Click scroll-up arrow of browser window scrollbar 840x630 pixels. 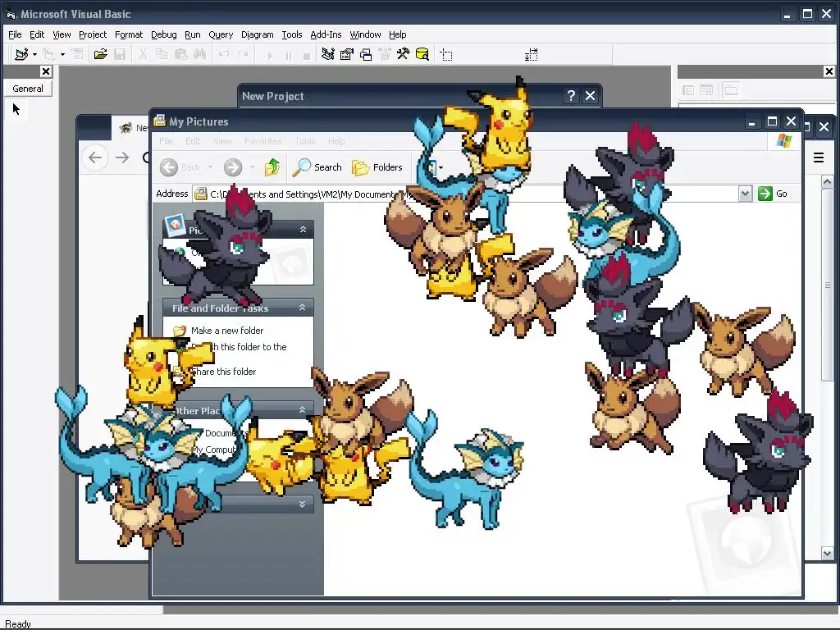click(827, 181)
